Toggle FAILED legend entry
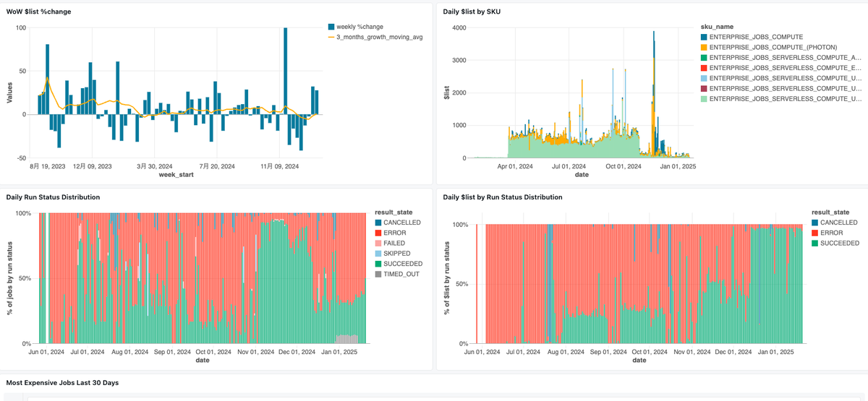Screen dimensions: 868x401 [x=391, y=243]
